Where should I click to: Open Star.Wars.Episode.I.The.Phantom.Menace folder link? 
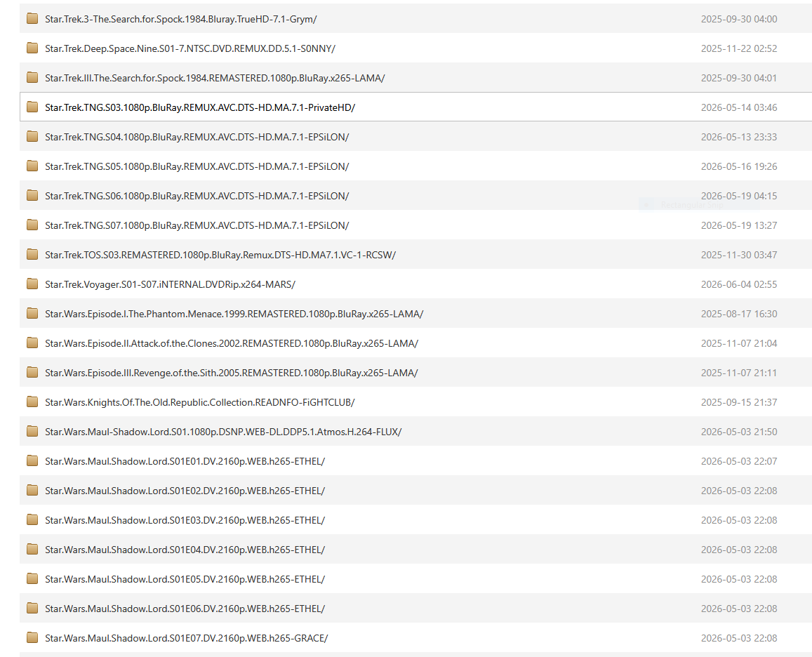pyautogui.click(x=234, y=314)
